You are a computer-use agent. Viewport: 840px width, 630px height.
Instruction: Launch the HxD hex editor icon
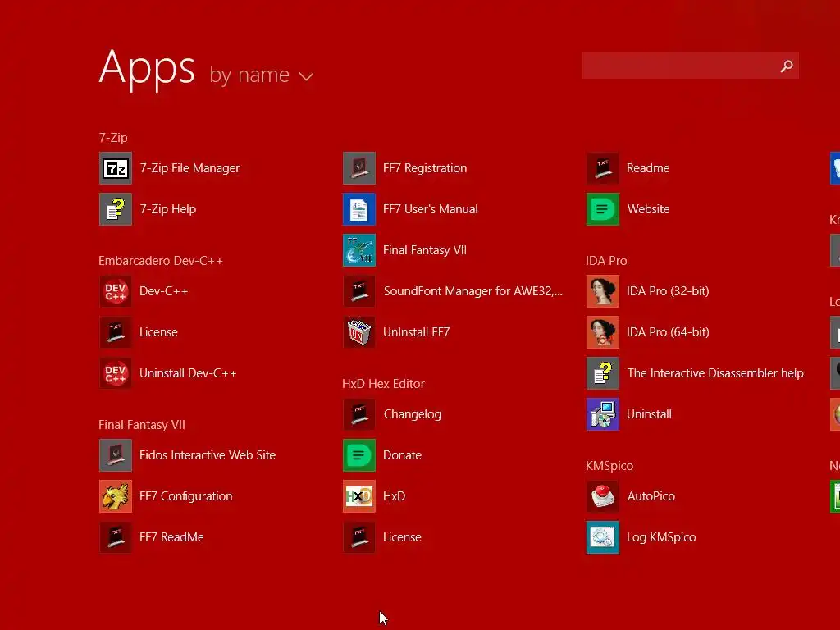tap(359, 496)
